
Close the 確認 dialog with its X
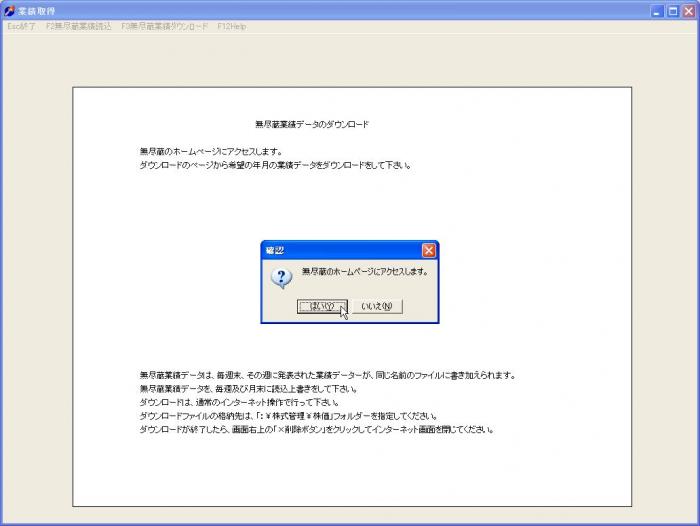point(429,250)
